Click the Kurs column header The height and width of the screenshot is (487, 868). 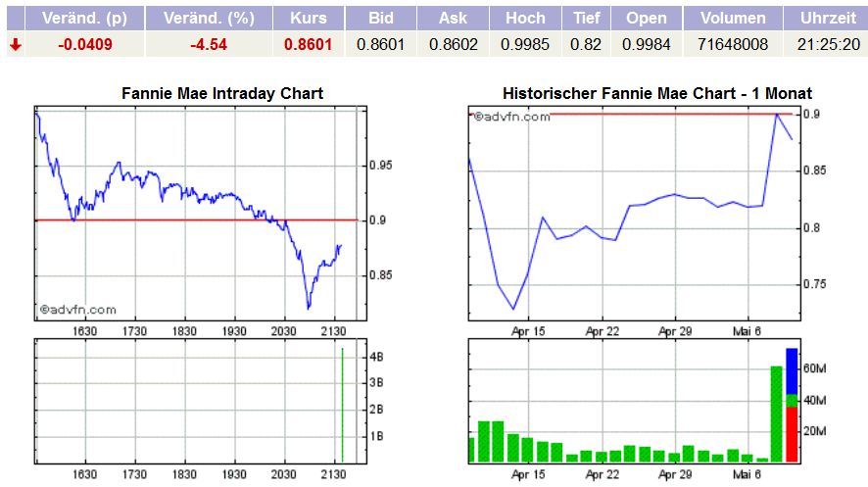[309, 19]
